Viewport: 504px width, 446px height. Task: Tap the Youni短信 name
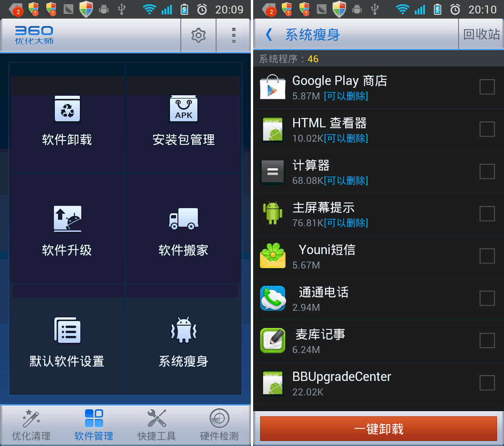point(327,250)
